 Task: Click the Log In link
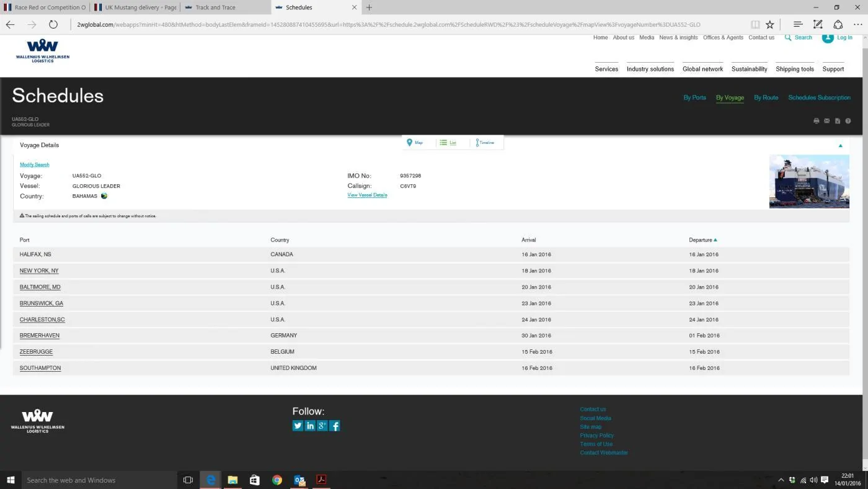844,38
